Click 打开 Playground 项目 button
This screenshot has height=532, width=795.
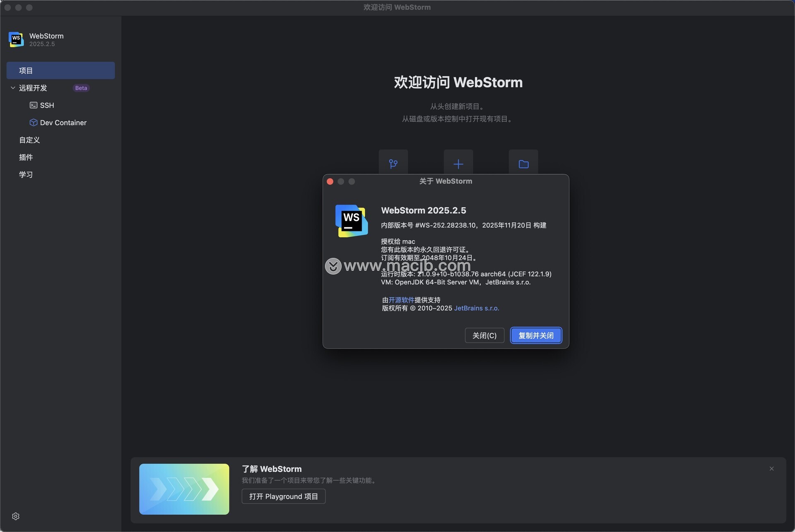(x=283, y=496)
